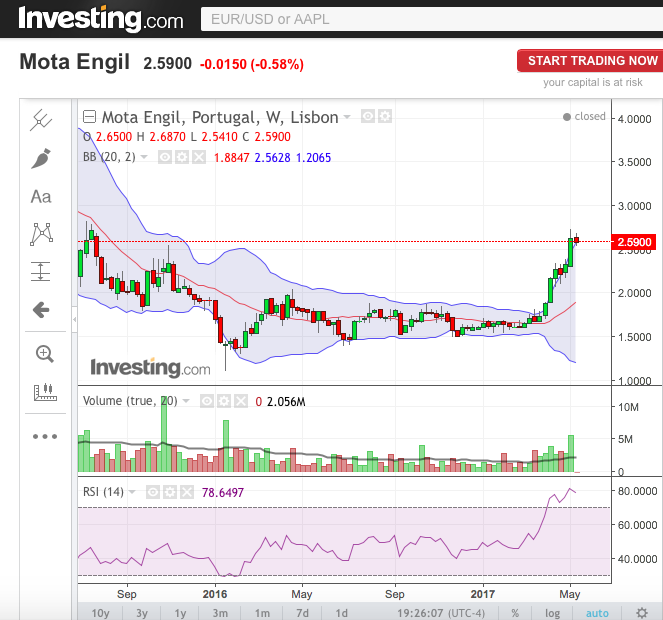
Task: Expand the Volume indicator dropdown
Action: pos(186,401)
